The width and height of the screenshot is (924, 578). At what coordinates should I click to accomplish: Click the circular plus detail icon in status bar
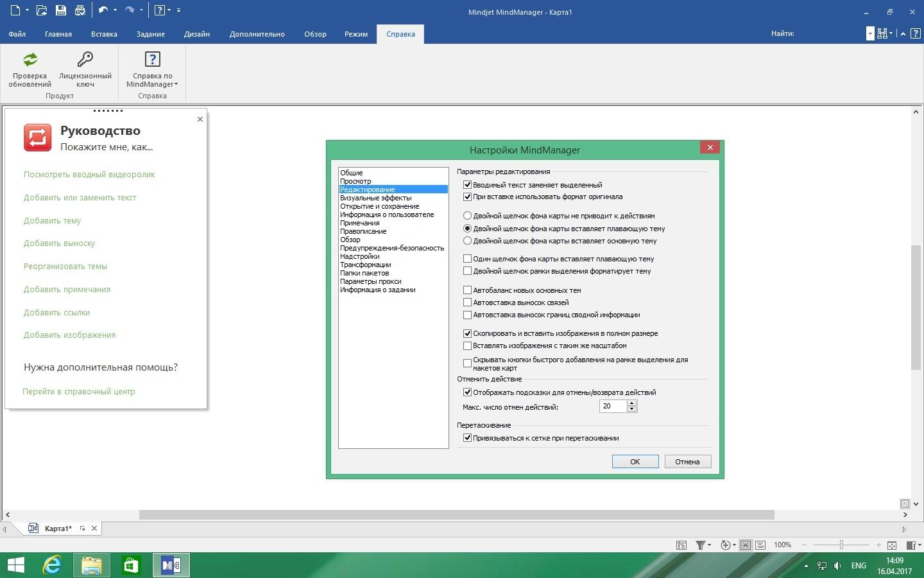[x=725, y=545]
